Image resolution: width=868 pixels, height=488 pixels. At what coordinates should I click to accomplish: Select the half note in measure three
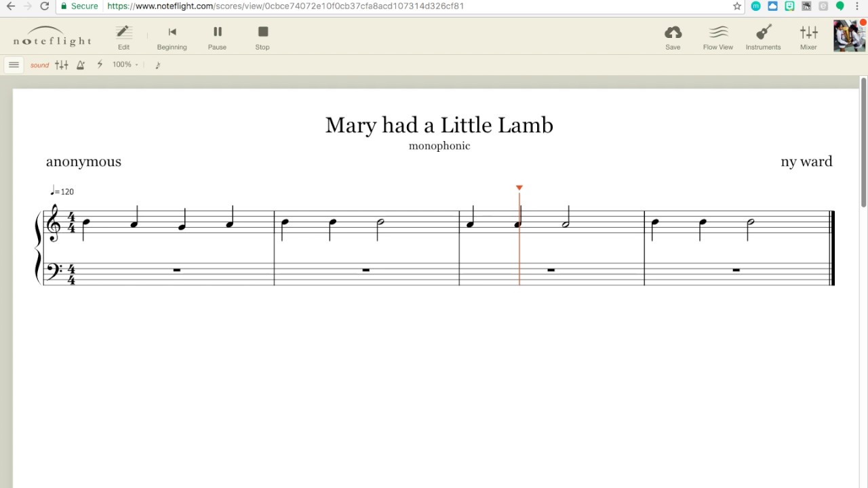point(566,224)
